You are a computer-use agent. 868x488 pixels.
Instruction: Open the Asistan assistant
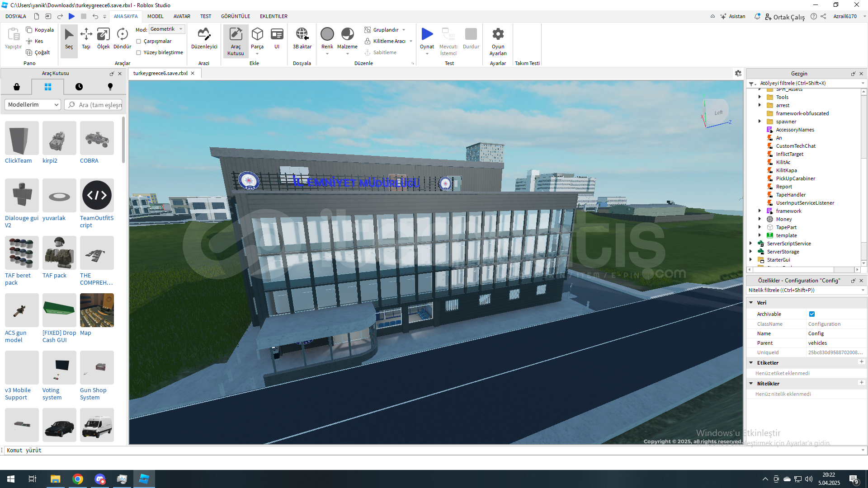[733, 16]
